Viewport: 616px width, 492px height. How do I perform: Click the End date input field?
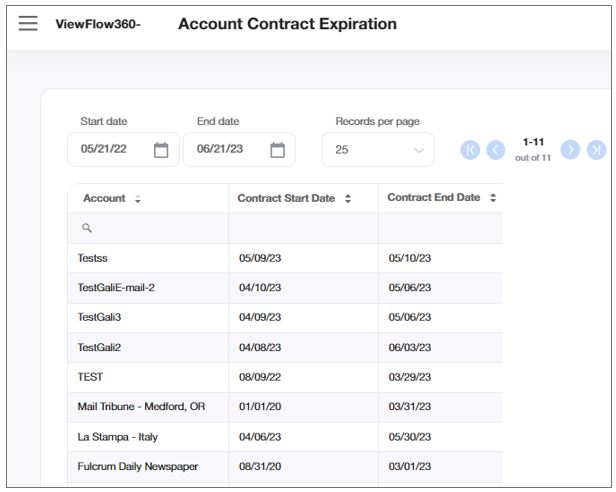pyautogui.click(x=226, y=150)
